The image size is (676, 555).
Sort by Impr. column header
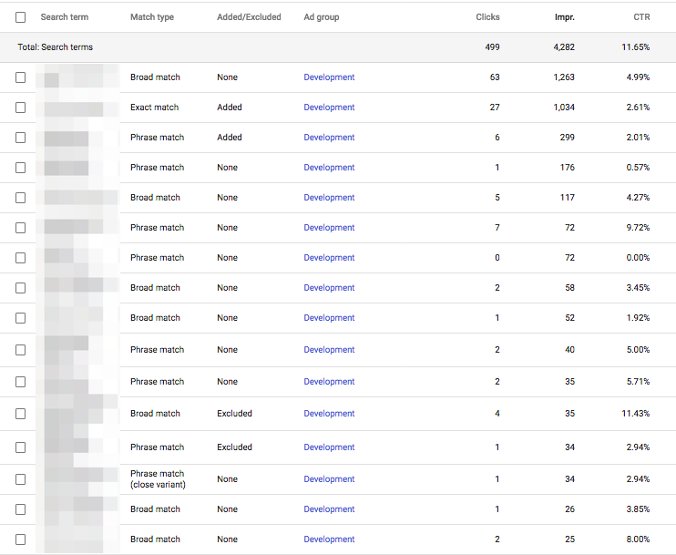(x=565, y=17)
